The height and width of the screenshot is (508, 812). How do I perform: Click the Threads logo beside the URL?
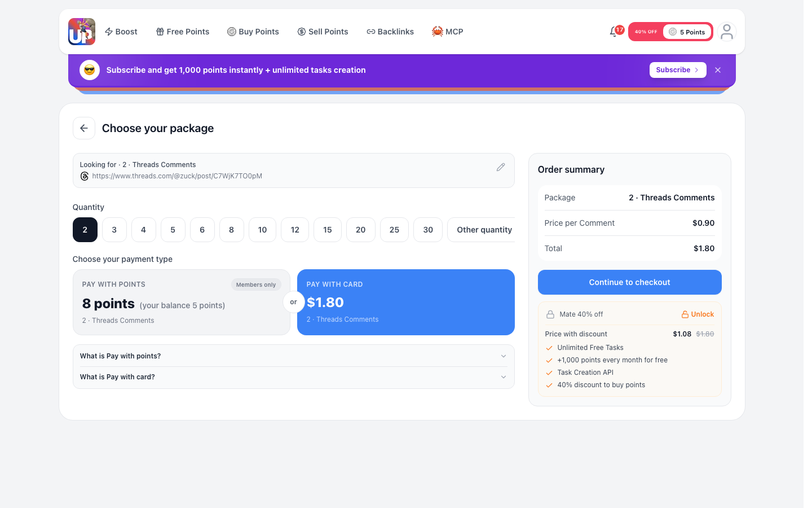(85, 176)
